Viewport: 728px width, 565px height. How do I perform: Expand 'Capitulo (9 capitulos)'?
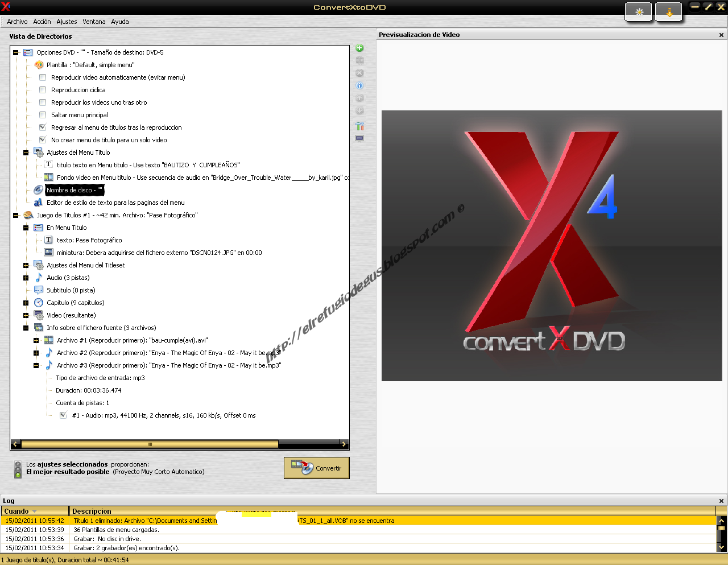coord(26,303)
